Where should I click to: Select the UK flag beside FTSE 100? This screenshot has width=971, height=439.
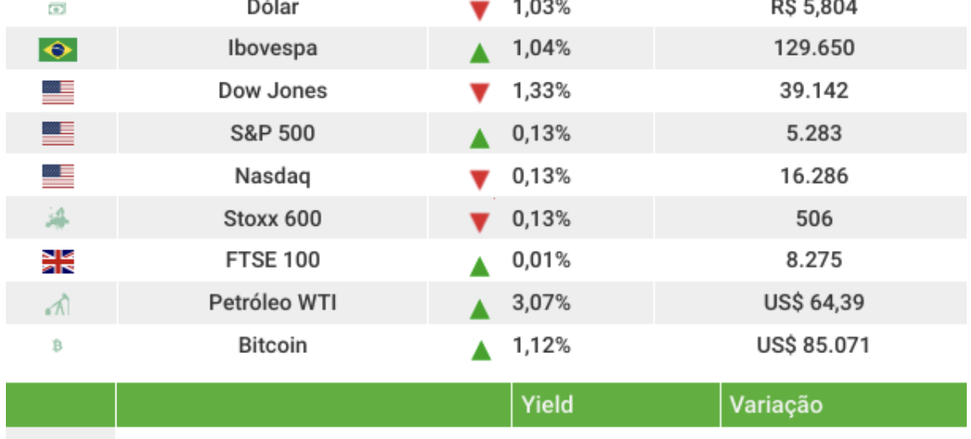[x=58, y=261]
